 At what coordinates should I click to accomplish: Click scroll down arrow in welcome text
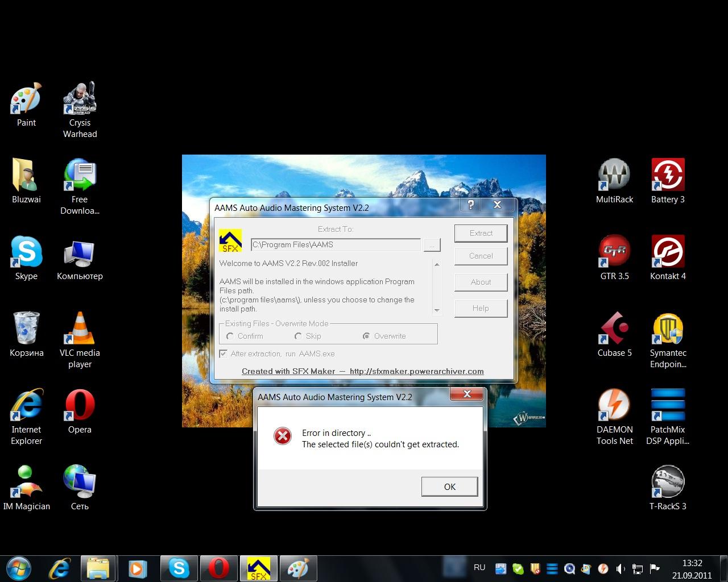437,310
